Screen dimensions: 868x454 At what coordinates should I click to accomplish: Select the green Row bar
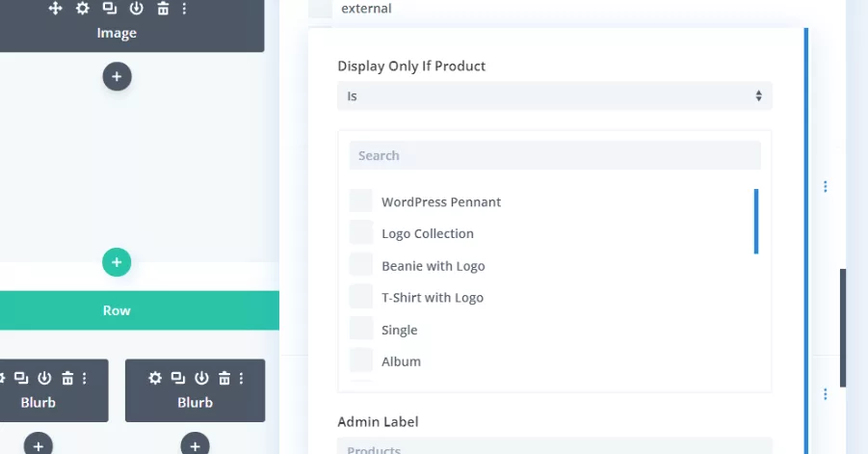140,310
